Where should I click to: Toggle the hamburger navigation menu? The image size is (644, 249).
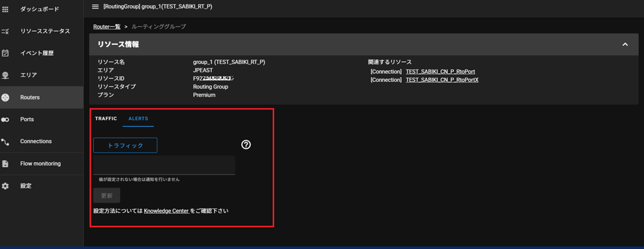pyautogui.click(x=95, y=7)
